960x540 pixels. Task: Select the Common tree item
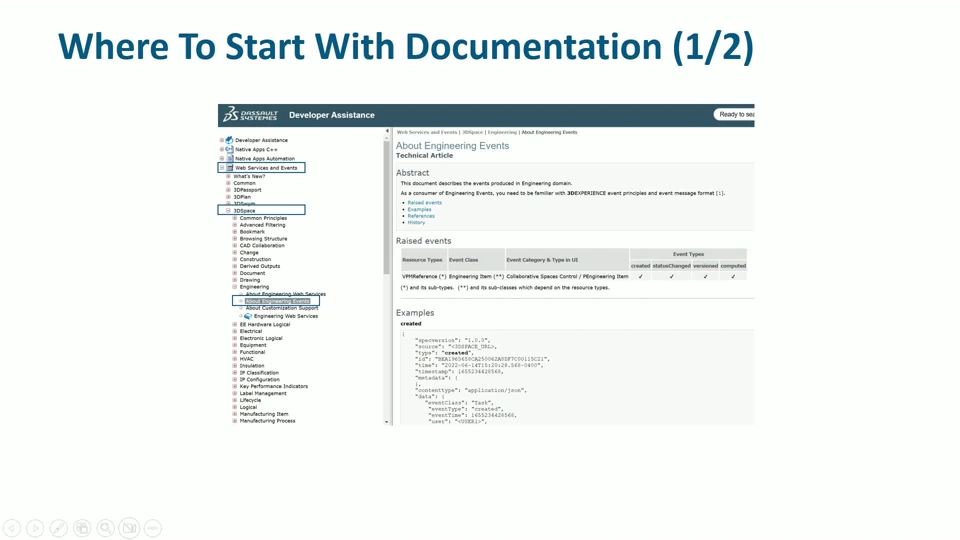coord(244,183)
